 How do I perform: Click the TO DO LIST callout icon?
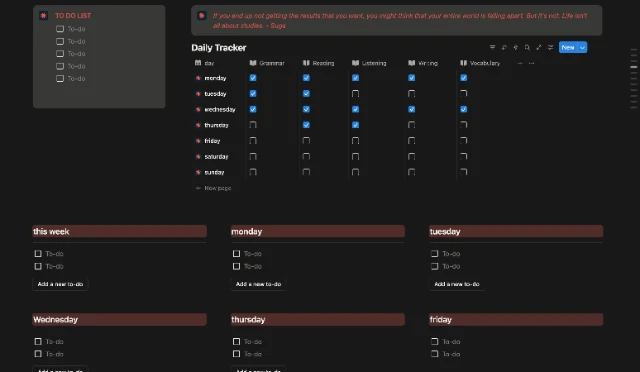click(43, 16)
